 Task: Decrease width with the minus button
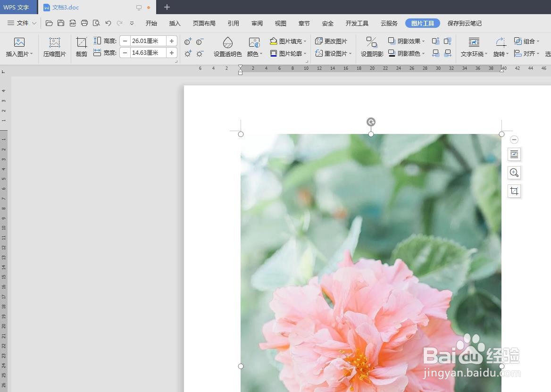[125, 53]
